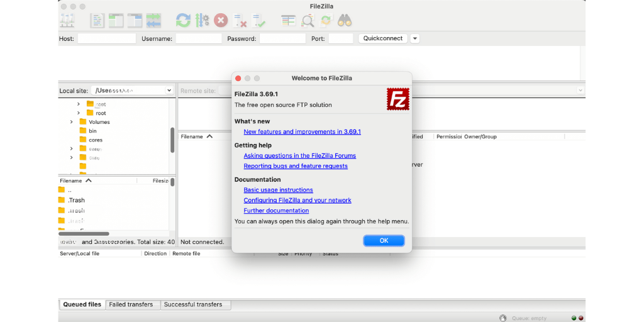Open recursive file search binoculars icon
This screenshot has height=322, width=644.
point(345,21)
